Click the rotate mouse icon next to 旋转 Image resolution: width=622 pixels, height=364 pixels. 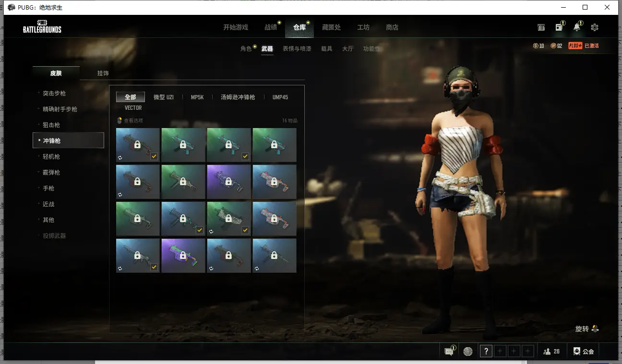click(x=595, y=329)
